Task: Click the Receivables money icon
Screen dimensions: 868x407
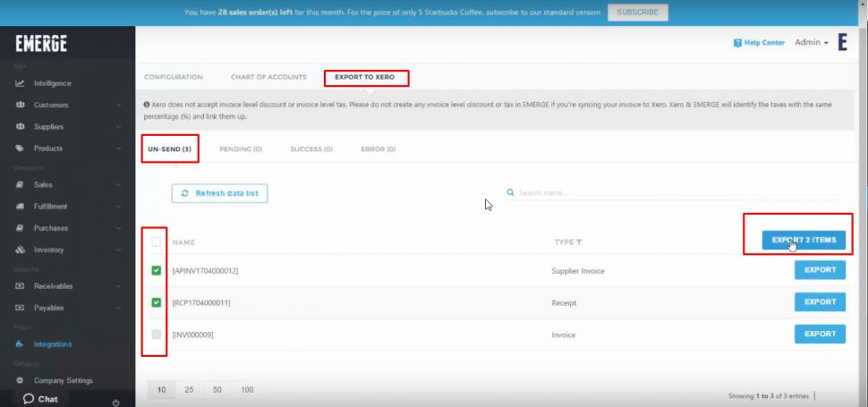Action: point(20,286)
